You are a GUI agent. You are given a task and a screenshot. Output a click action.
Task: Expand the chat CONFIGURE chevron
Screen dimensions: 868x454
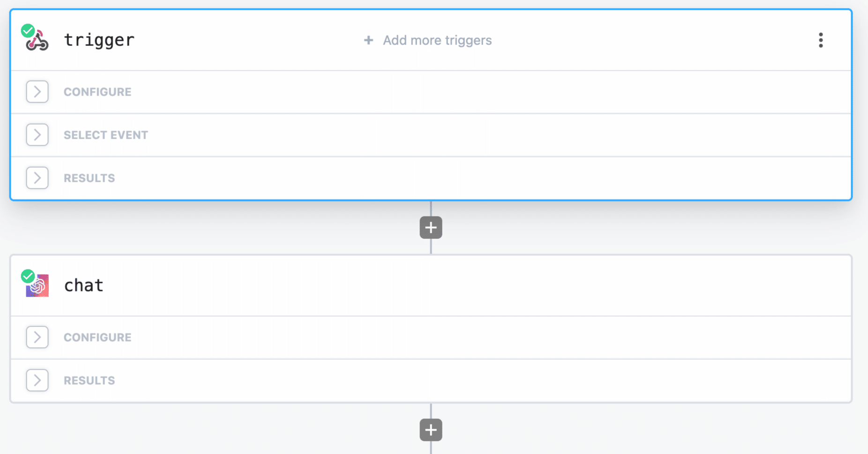[x=37, y=337]
